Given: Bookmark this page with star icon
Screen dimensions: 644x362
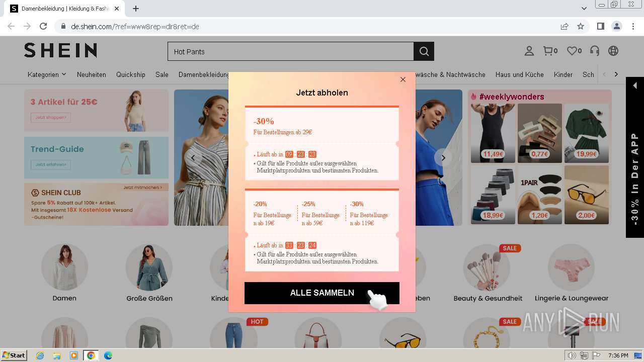Looking at the screenshot, I should tap(581, 26).
